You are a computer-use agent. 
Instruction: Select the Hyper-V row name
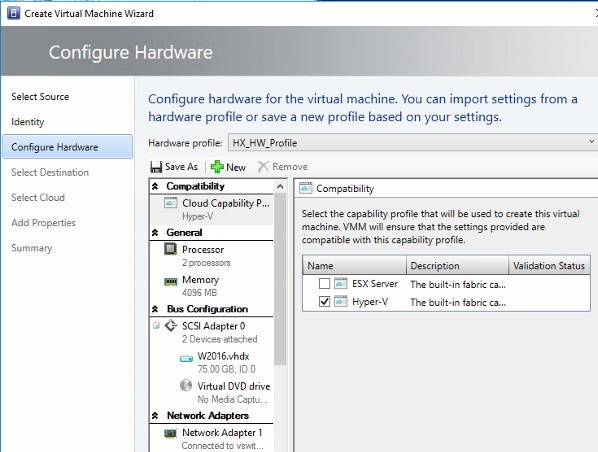pos(370,302)
